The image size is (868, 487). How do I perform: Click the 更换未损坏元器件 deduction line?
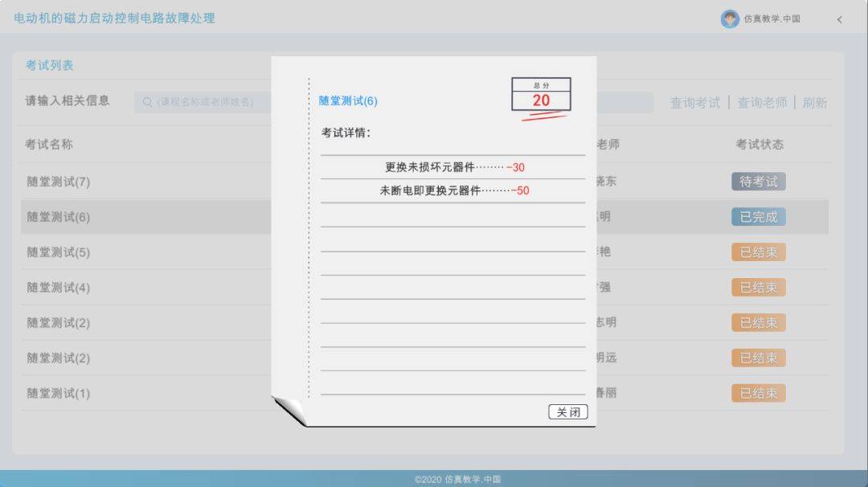pyautogui.click(x=452, y=167)
